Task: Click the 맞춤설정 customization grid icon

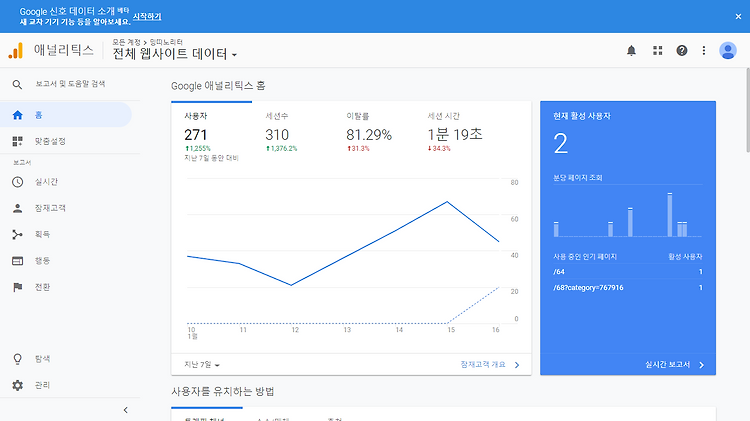Action: click(x=18, y=141)
